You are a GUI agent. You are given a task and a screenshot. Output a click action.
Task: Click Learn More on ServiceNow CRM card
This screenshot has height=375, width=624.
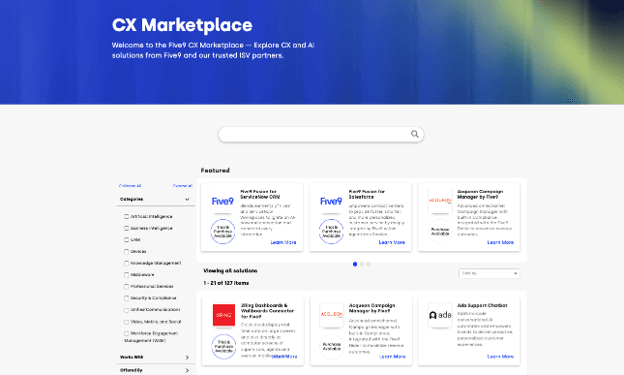click(283, 242)
